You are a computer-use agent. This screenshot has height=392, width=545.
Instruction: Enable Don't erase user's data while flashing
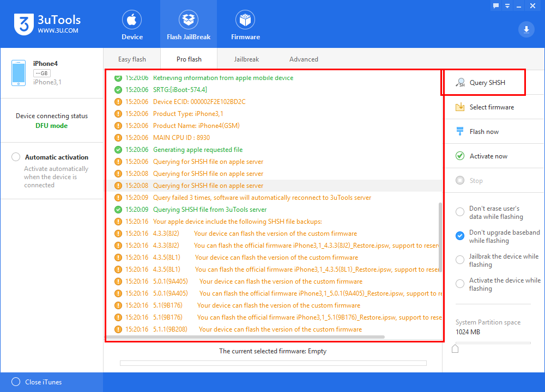[x=460, y=212]
